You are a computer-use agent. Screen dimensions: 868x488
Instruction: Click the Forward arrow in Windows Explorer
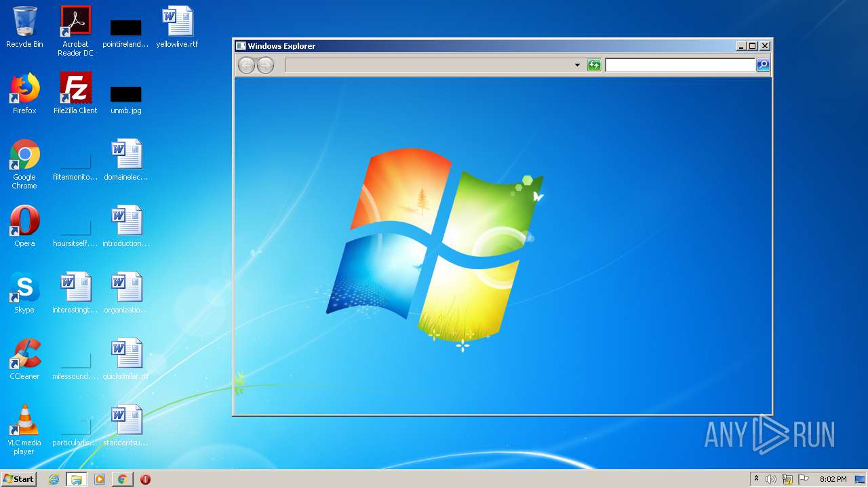(x=265, y=65)
